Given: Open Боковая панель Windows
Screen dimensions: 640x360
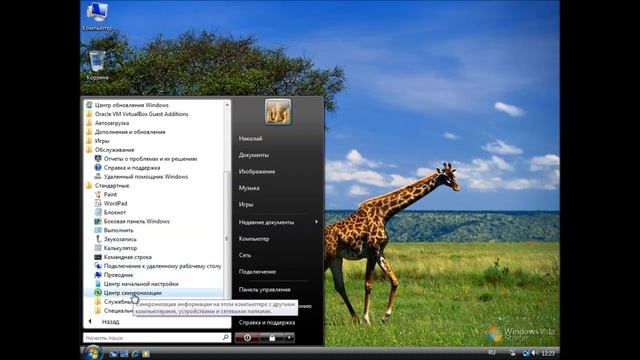Looking at the screenshot, I should [132, 221].
